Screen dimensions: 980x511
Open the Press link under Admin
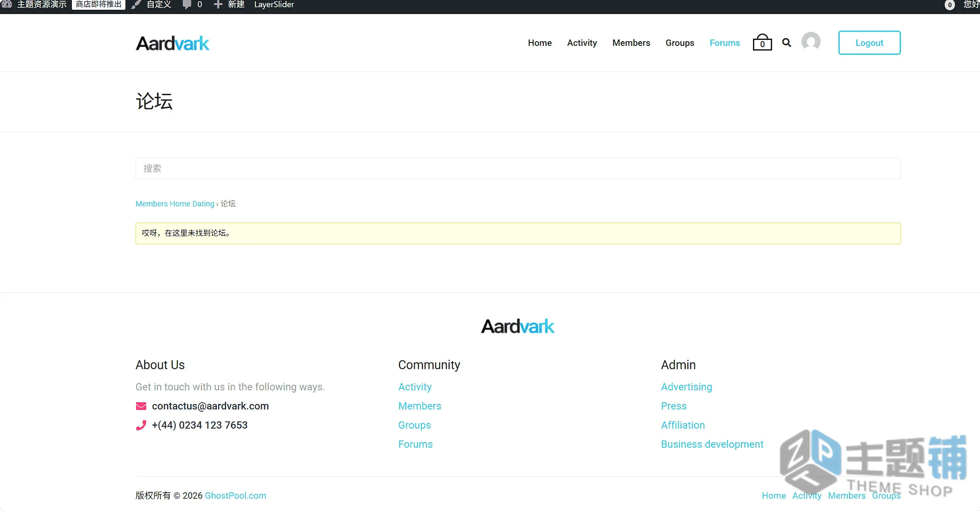pos(673,406)
